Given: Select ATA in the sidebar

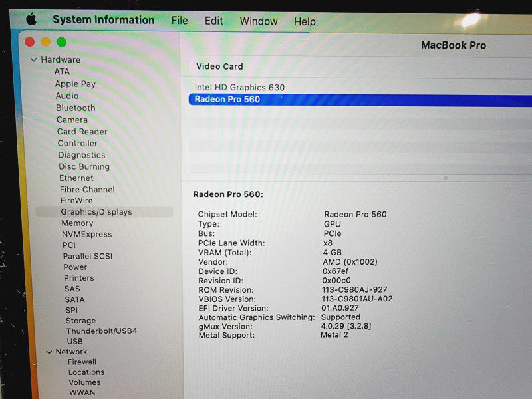Looking at the screenshot, I should 62,72.
